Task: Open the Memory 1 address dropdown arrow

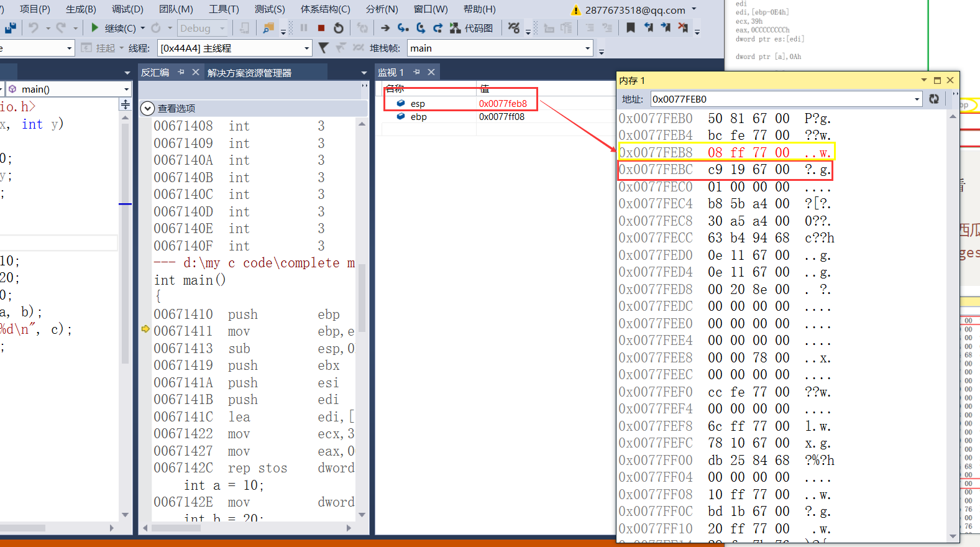Action: (917, 99)
